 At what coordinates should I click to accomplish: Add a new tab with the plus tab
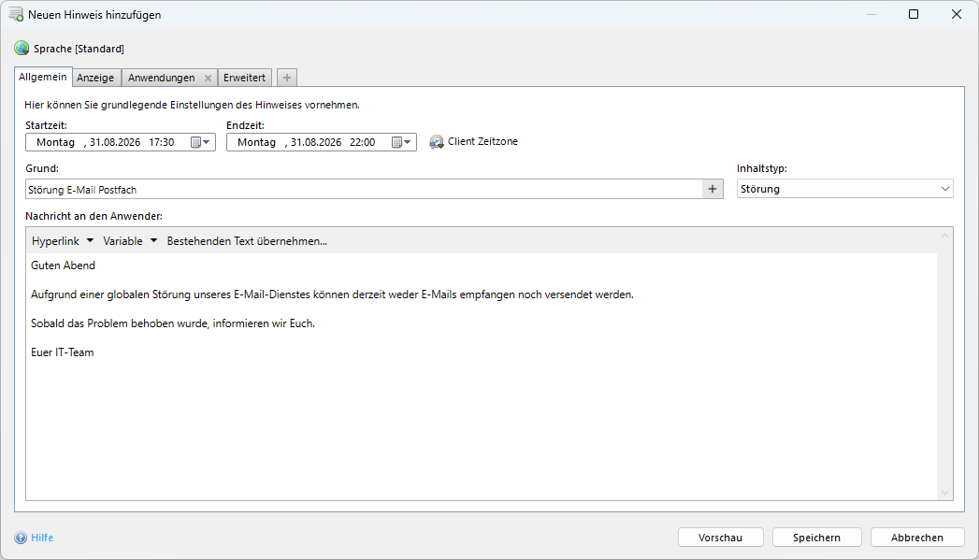[286, 78]
